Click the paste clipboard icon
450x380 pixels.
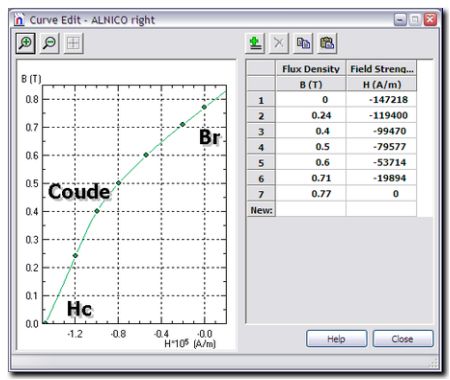[x=327, y=43]
